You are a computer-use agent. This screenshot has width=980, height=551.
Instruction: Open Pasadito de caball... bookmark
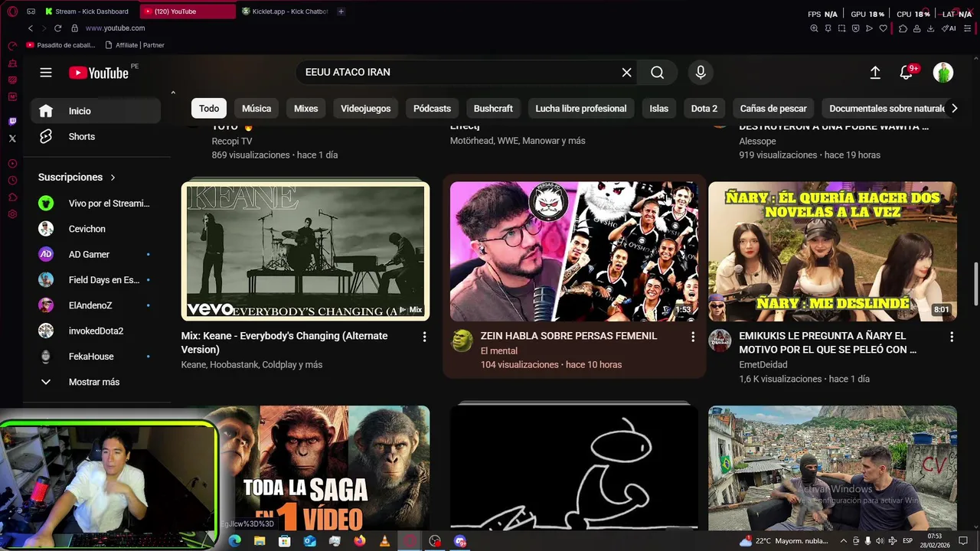point(63,45)
